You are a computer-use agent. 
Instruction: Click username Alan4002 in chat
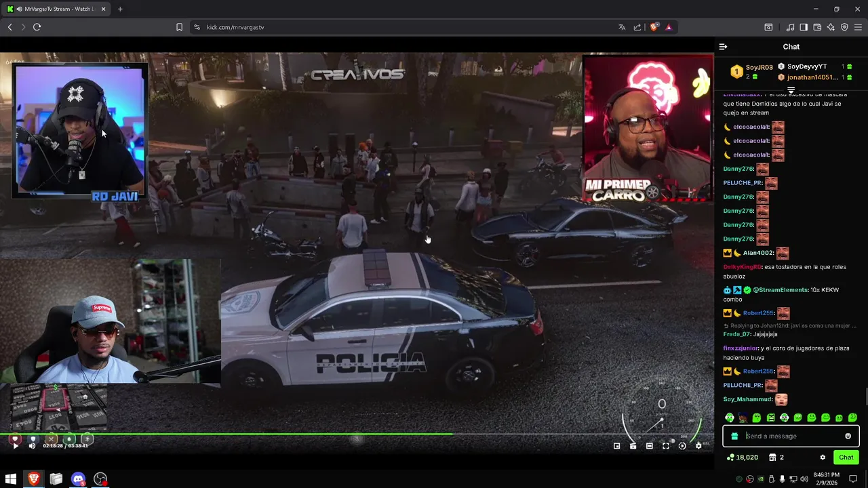click(759, 253)
